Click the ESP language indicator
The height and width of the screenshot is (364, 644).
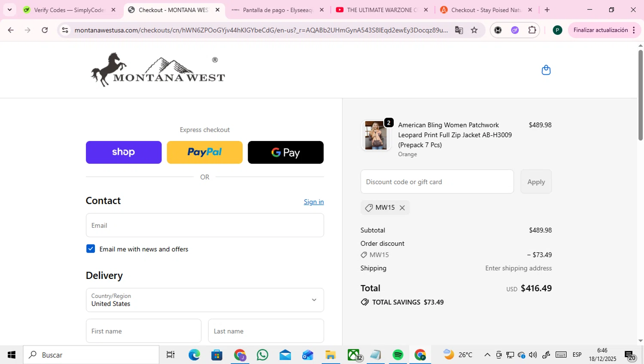[x=577, y=355]
